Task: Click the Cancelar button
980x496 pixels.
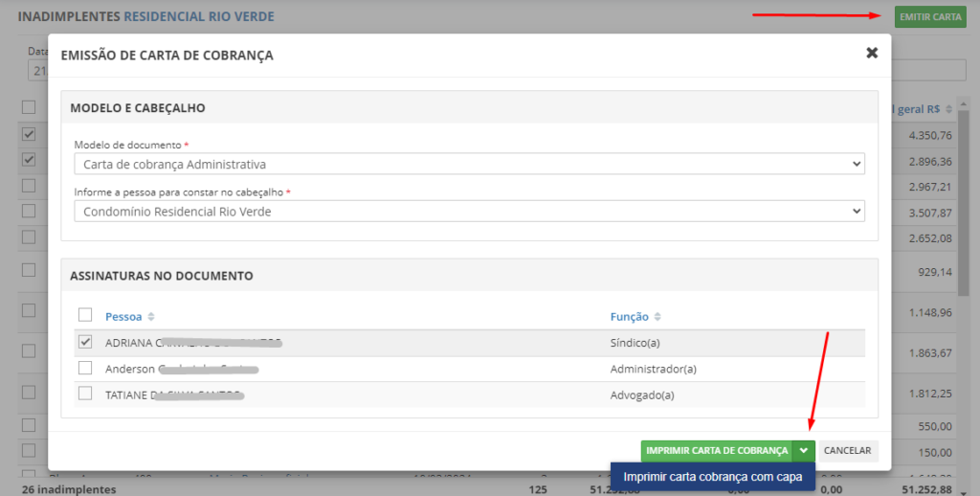Action: click(x=848, y=450)
